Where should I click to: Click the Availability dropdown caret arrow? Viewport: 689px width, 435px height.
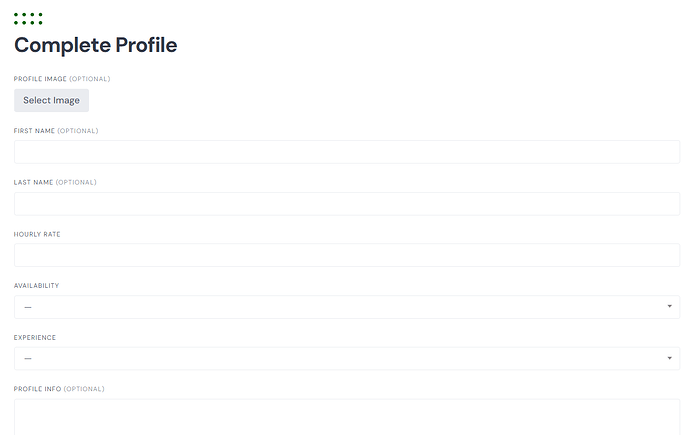pos(669,306)
